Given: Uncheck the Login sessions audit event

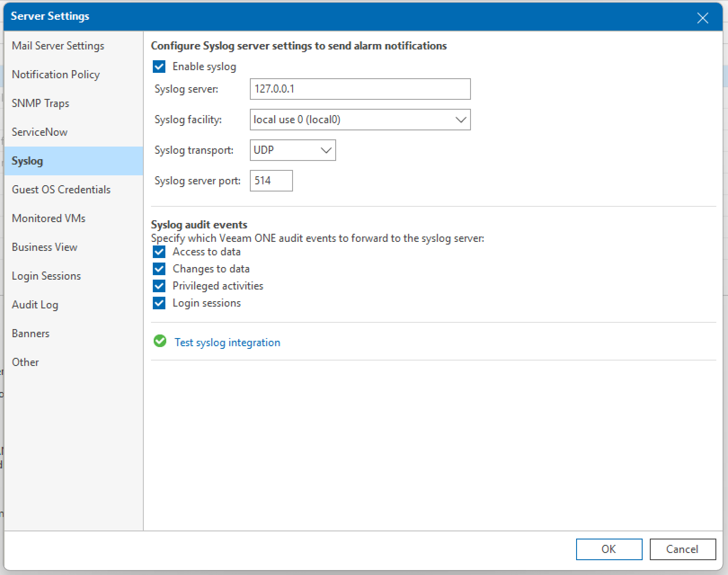Looking at the screenshot, I should pos(160,303).
